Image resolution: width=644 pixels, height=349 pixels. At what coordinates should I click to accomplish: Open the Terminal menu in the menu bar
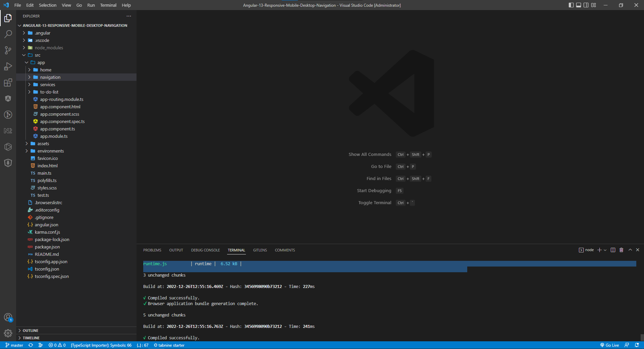coord(108,5)
